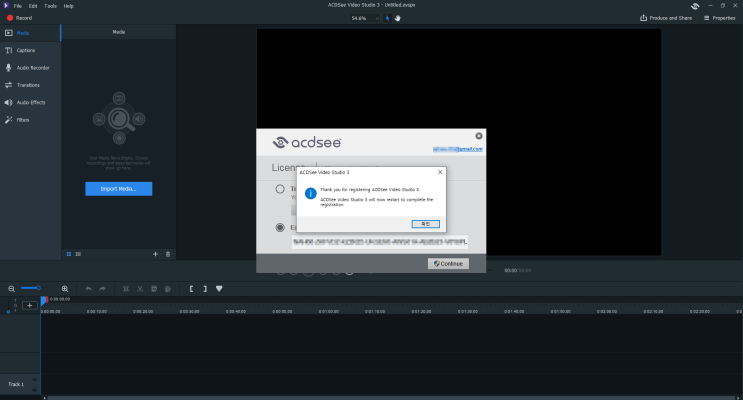Open the Transitions sidebar tab

click(x=30, y=85)
